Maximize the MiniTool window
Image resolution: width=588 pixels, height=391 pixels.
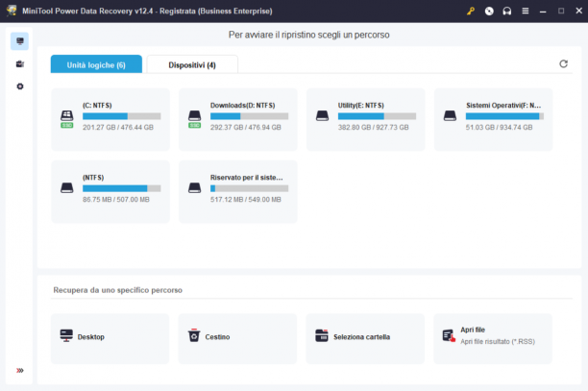[561, 11]
